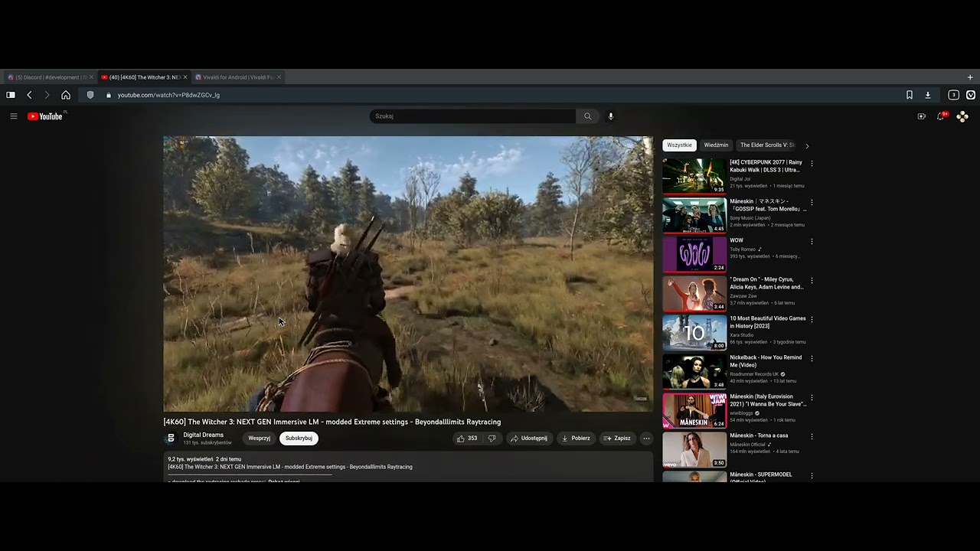Open options menu for Cyberpunk 2077 video
The width and height of the screenshot is (980, 551).
pyautogui.click(x=812, y=164)
